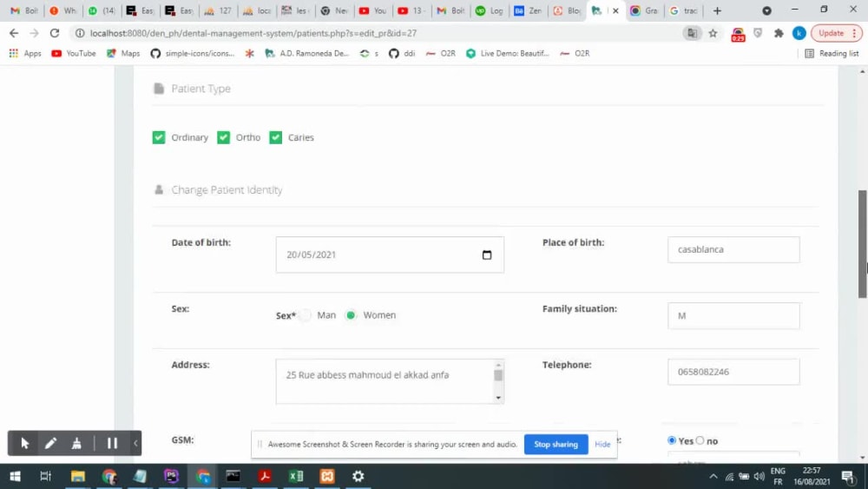Bookmark this page with star icon
The width and height of the screenshot is (868, 489).
[713, 33]
